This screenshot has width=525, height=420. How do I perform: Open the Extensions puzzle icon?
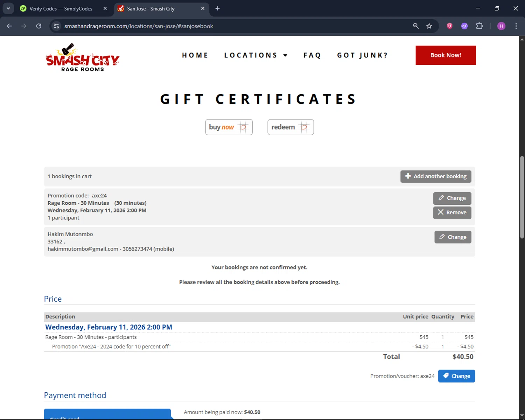(479, 26)
